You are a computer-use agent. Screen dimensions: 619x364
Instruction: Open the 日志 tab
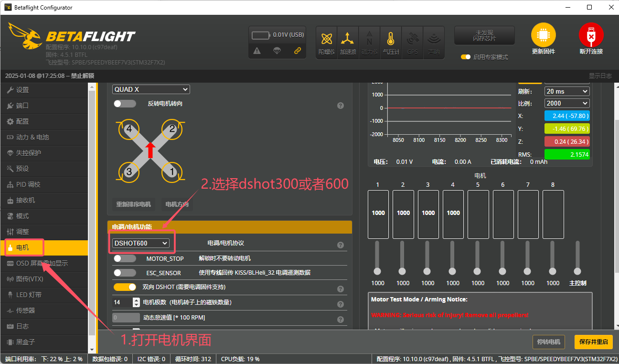click(x=44, y=326)
